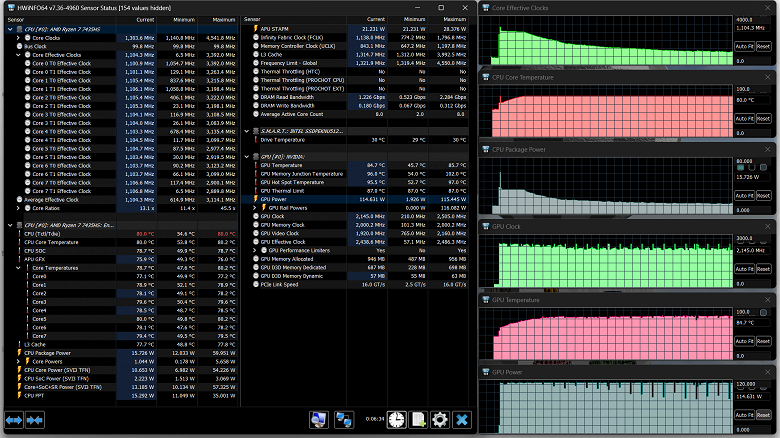Click Auto Fit on Core Effective Clocks graph
Viewport: 780px width, 438px height.
pyautogui.click(x=744, y=46)
